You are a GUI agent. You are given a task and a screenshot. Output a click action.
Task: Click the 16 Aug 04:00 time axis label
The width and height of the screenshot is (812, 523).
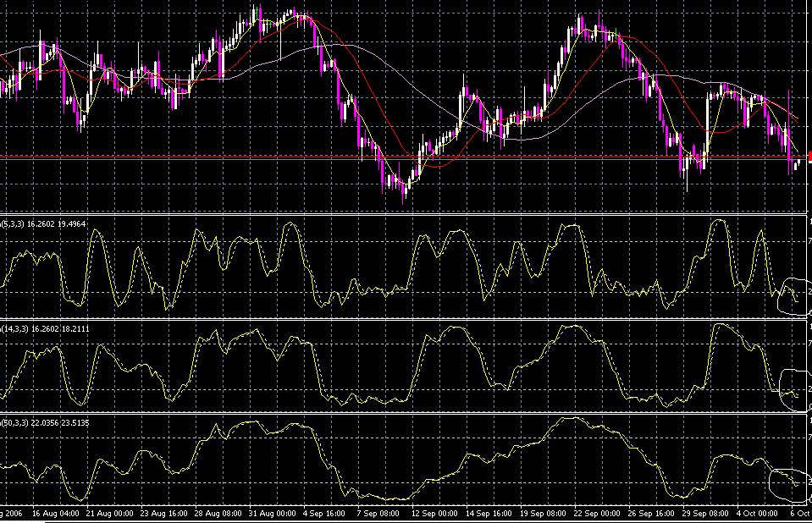click(55, 514)
